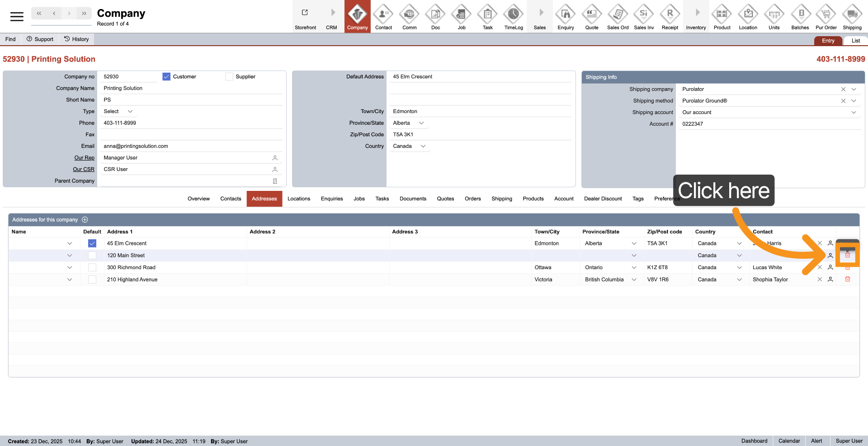This screenshot has width=868, height=446.
Task: Expand Country dropdown in default address
Action: pos(423,147)
